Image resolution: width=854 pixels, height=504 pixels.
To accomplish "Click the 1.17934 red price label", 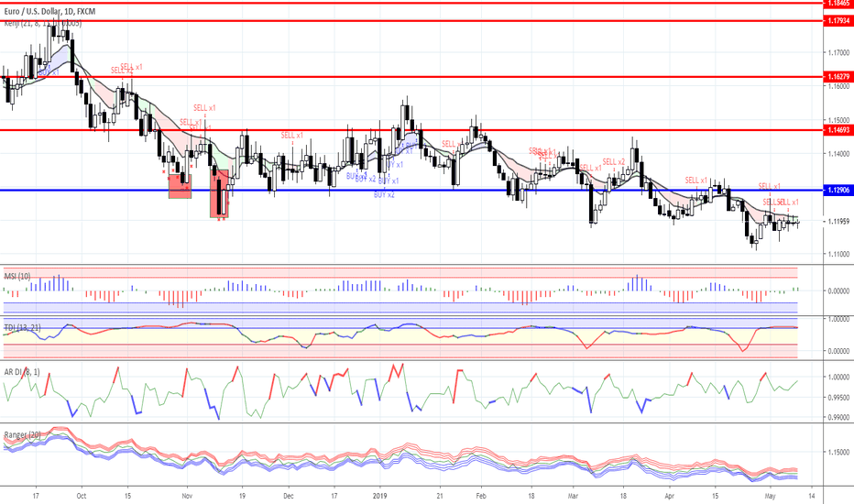I will [838, 21].
